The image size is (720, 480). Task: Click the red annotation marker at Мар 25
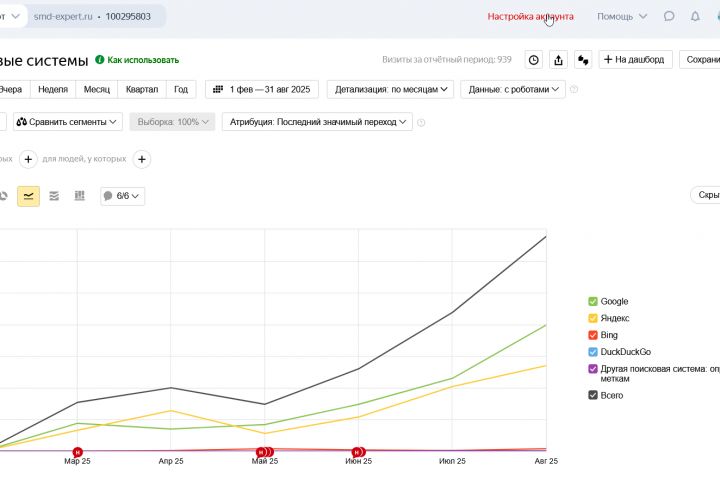(78, 453)
